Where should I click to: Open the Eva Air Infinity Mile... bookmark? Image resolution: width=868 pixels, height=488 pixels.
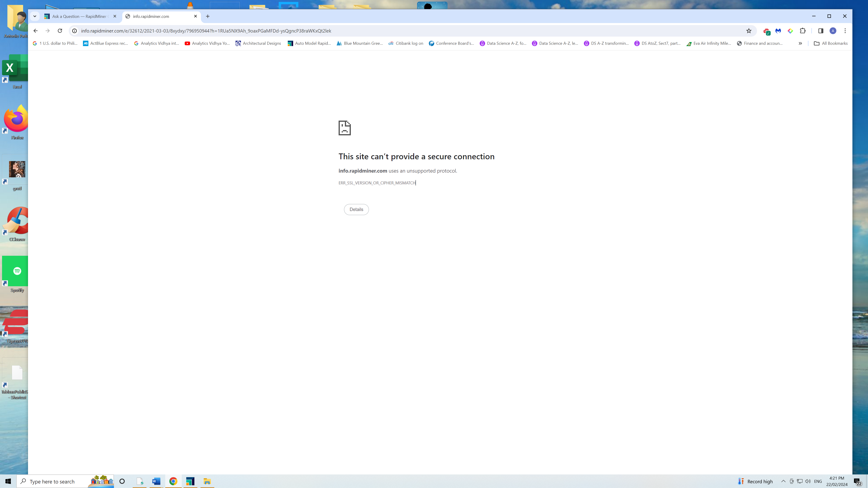(709, 43)
